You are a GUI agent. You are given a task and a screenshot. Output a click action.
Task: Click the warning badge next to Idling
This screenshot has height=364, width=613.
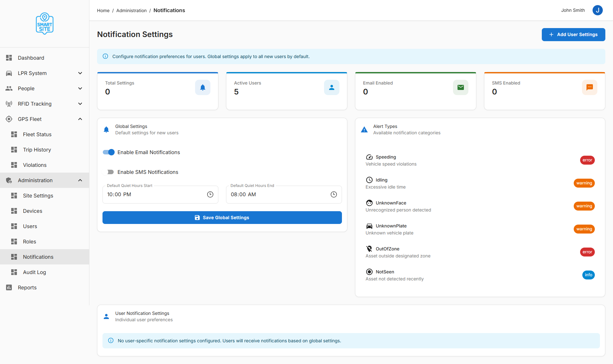[x=584, y=183]
